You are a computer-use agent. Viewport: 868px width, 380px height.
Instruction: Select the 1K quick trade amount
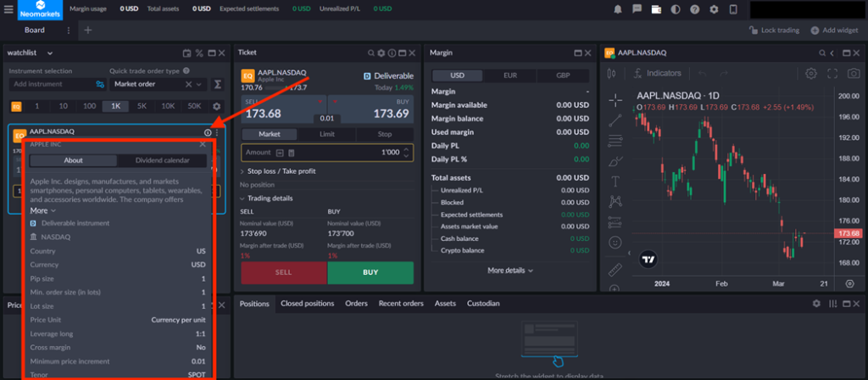coord(115,106)
